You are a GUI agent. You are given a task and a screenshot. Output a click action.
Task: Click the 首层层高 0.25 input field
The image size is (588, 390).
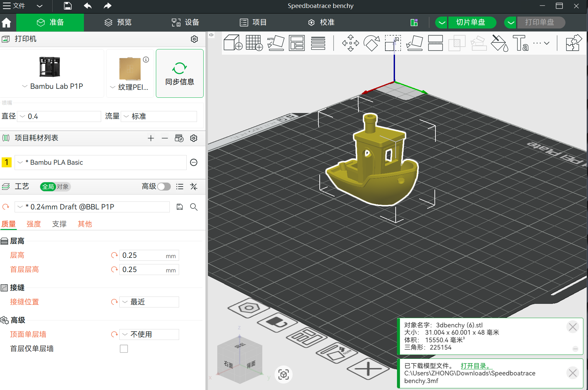pyautogui.click(x=149, y=270)
